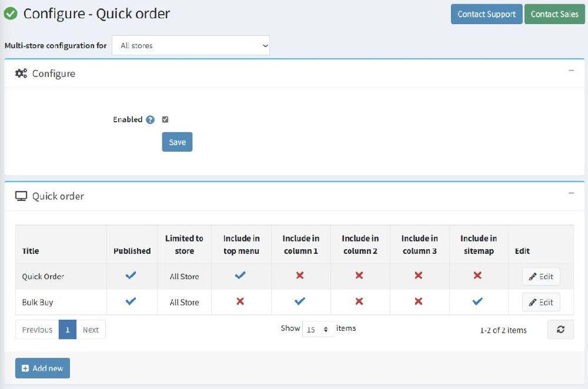Click the Title column header
The height and width of the screenshot is (389, 588).
[30, 251]
